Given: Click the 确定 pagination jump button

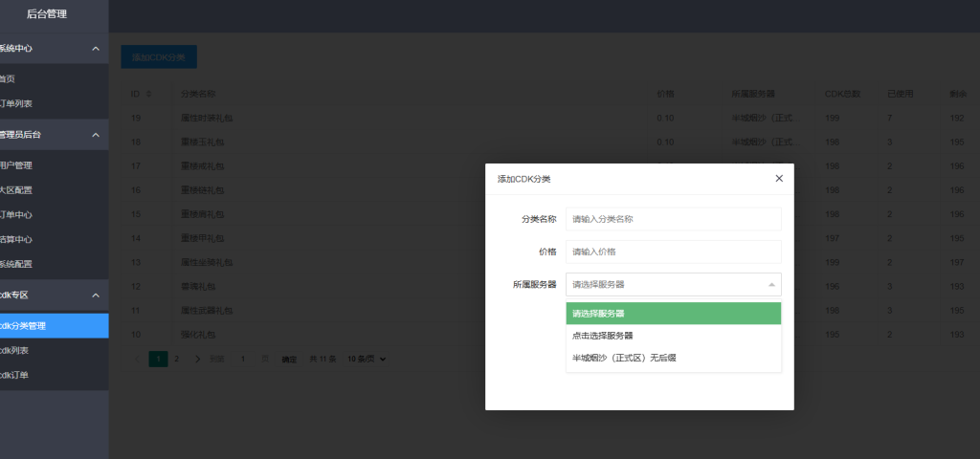Looking at the screenshot, I should tap(288, 360).
